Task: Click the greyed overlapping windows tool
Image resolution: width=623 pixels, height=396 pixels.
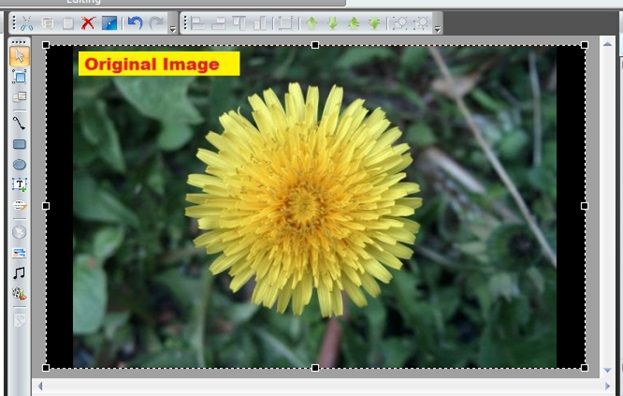Action: [19, 97]
